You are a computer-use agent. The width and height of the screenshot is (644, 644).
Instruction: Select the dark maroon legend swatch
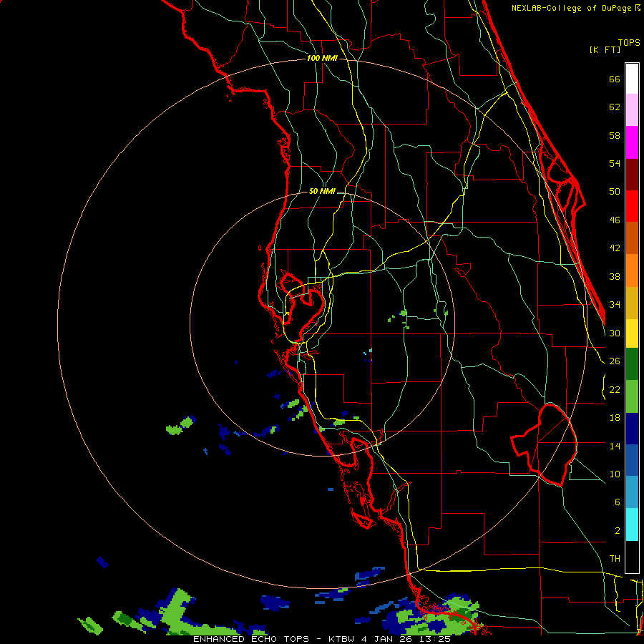pos(632,174)
